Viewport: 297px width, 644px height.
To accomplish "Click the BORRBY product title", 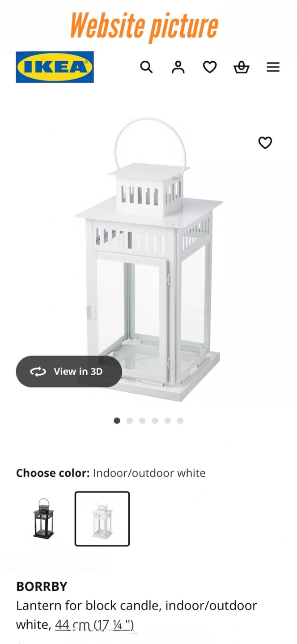I will pyautogui.click(x=42, y=586).
